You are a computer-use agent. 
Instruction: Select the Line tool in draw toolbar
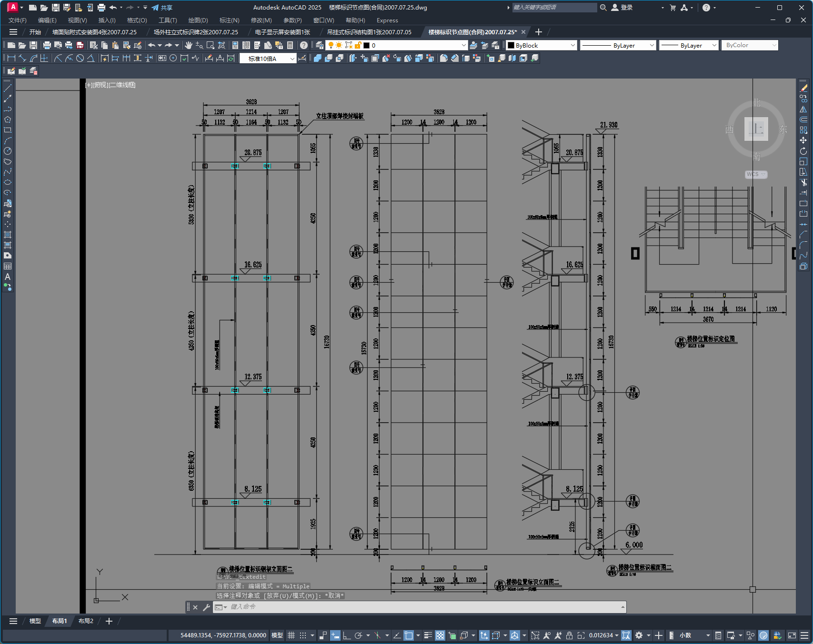pos(8,88)
